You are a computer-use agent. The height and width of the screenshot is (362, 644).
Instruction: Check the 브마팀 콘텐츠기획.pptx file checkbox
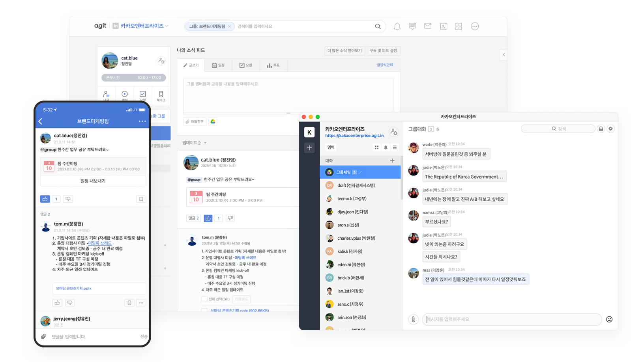coord(204,310)
